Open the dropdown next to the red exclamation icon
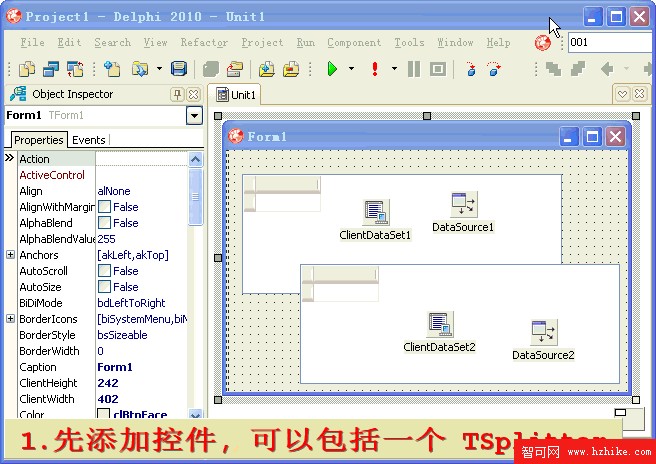 click(x=394, y=69)
